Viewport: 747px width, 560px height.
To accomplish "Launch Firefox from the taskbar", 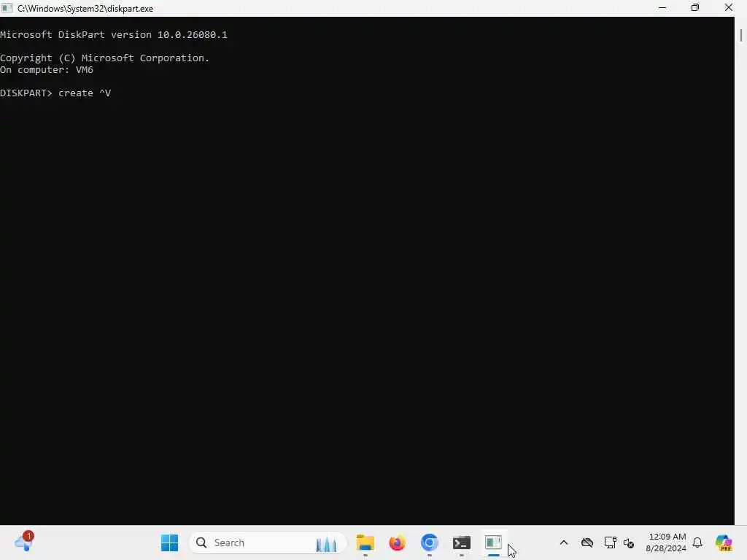I will [398, 542].
